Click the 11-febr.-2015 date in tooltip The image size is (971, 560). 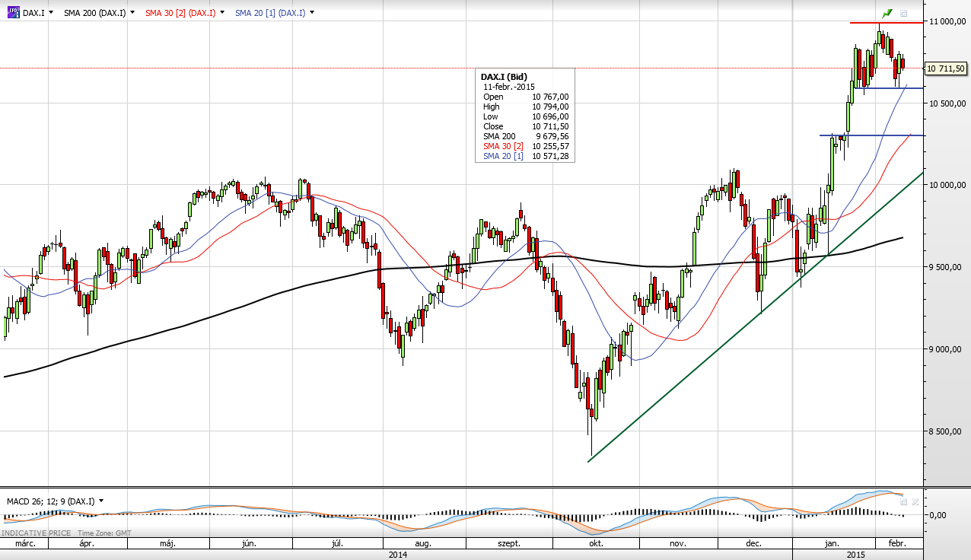[x=509, y=87]
